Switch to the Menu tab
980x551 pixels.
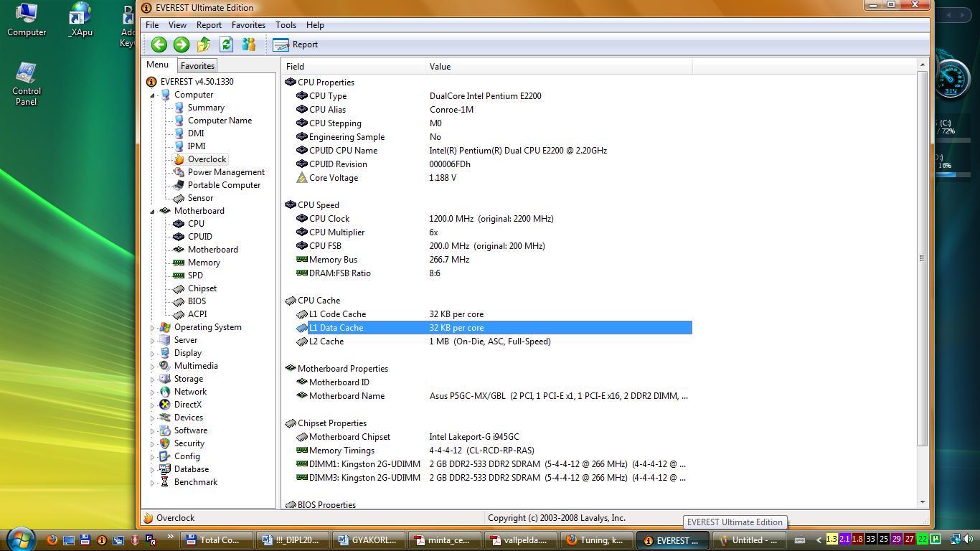pos(158,65)
